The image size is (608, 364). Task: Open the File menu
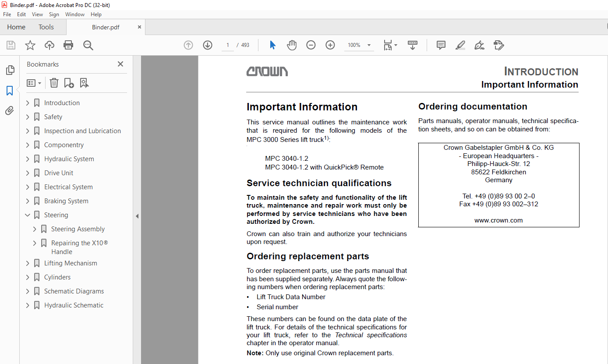click(x=7, y=14)
